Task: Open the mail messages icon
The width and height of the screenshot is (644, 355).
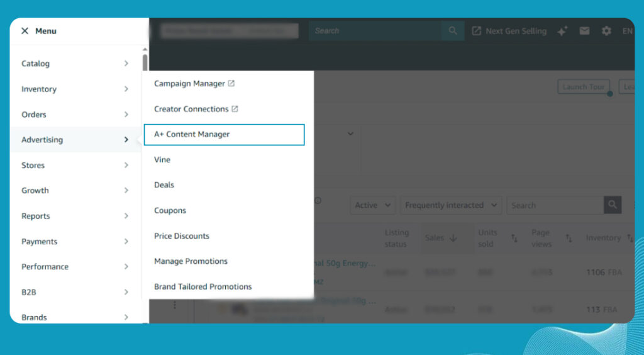Action: [585, 31]
